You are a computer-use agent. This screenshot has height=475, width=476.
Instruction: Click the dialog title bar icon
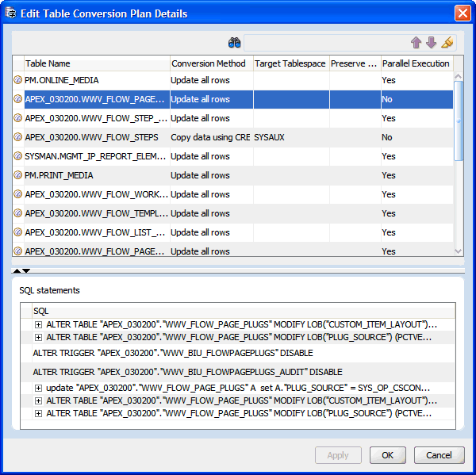[10, 13]
